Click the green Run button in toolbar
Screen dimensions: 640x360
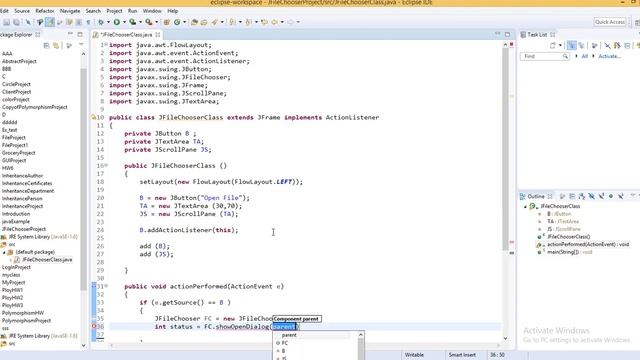pos(117,22)
